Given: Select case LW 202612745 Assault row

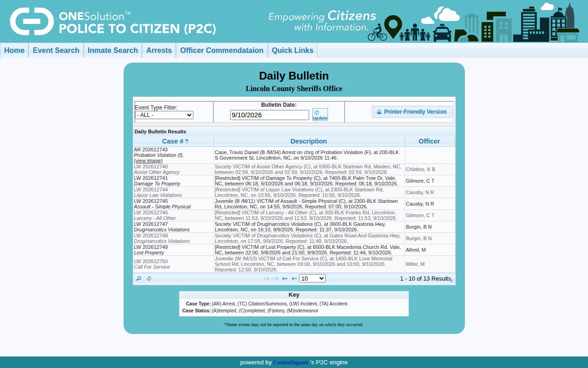Looking at the screenshot, I should [294, 204].
